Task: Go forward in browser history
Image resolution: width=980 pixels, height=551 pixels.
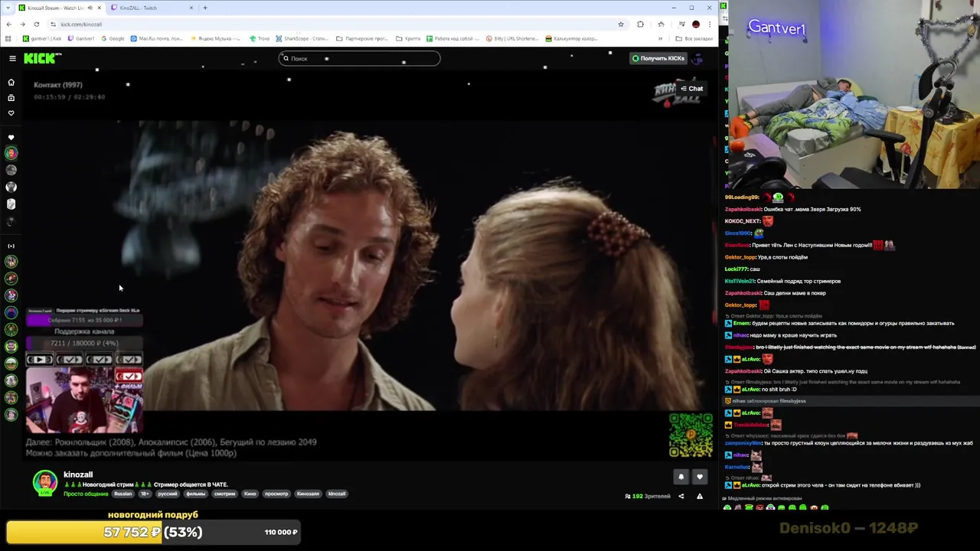Action: (x=24, y=24)
